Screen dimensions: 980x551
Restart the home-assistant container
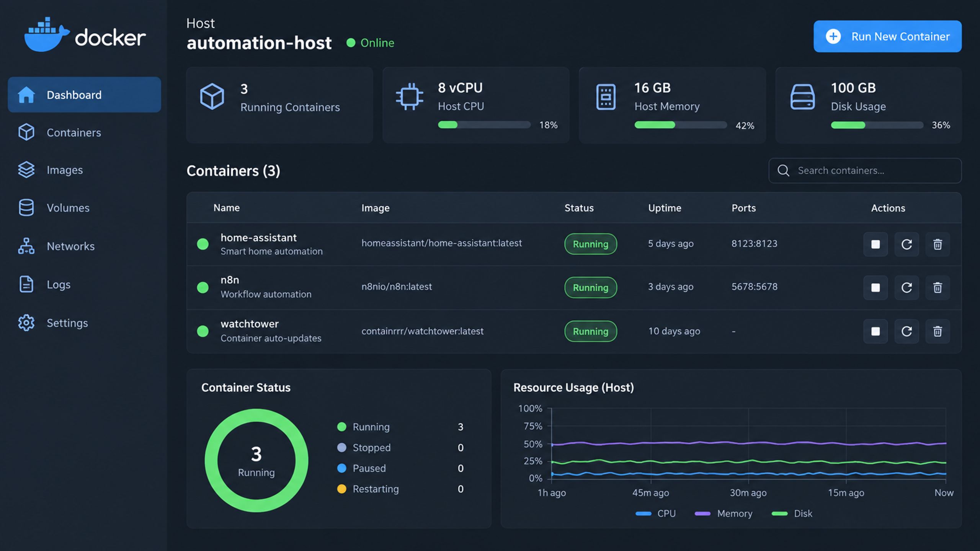[x=906, y=244]
